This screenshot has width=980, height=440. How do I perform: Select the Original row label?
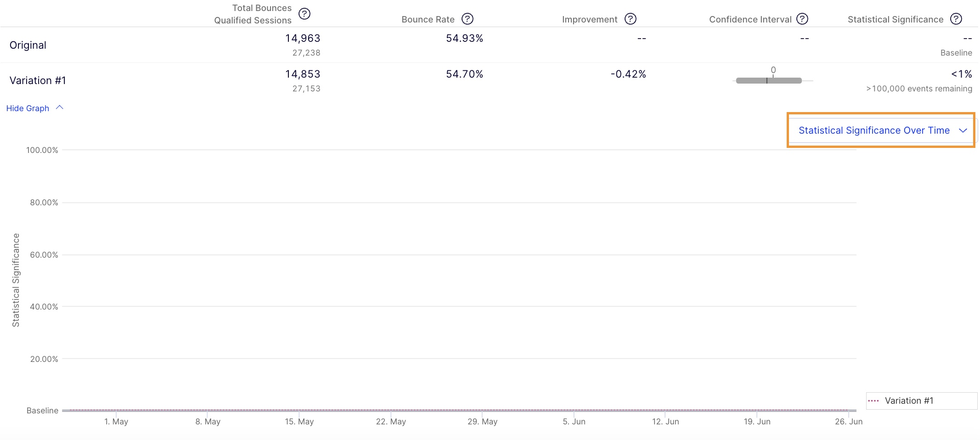(x=28, y=45)
